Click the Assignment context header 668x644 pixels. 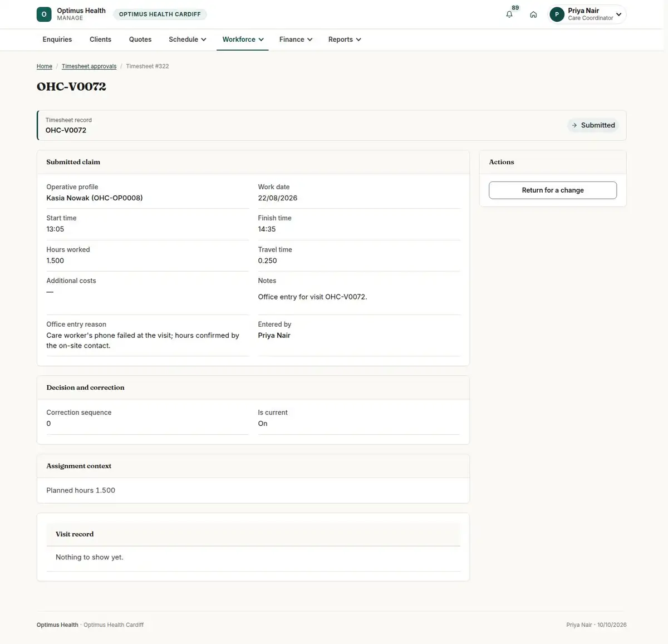(x=79, y=466)
